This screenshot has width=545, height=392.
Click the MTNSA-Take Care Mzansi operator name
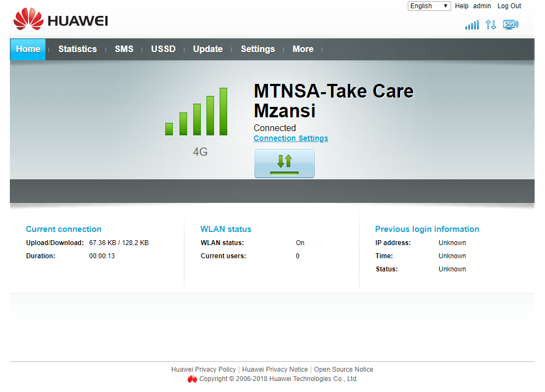tap(334, 101)
